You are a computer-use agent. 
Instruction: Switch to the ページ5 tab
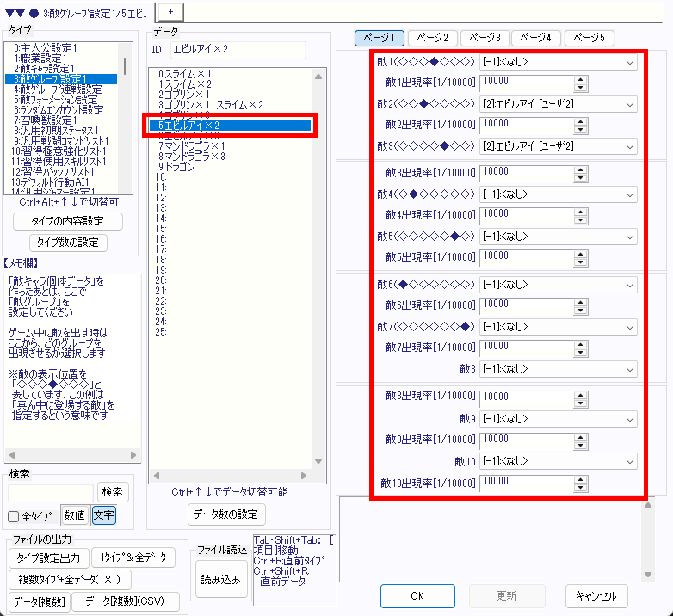click(589, 38)
